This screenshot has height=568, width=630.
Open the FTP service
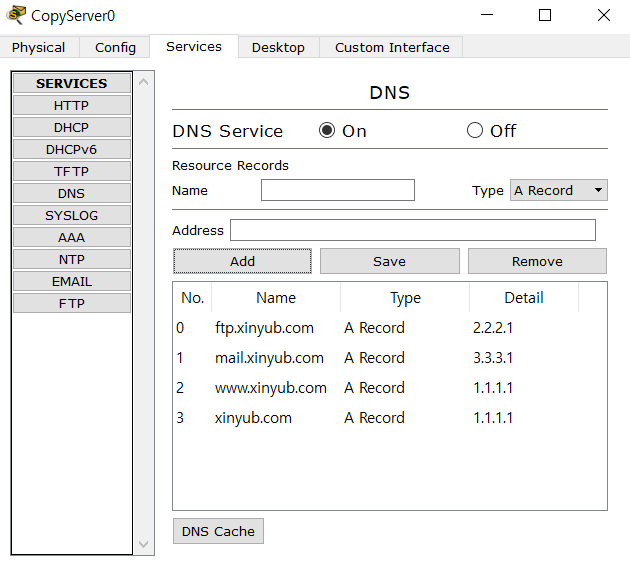(72, 303)
